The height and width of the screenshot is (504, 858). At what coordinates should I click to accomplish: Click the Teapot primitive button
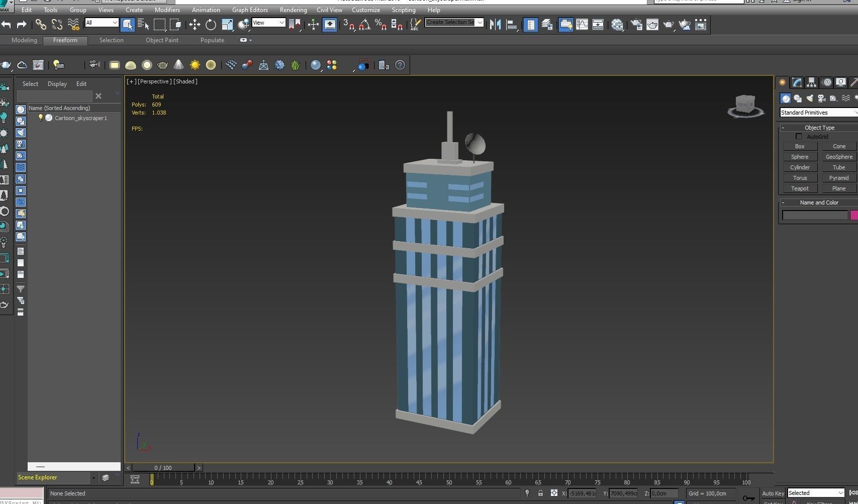point(800,188)
